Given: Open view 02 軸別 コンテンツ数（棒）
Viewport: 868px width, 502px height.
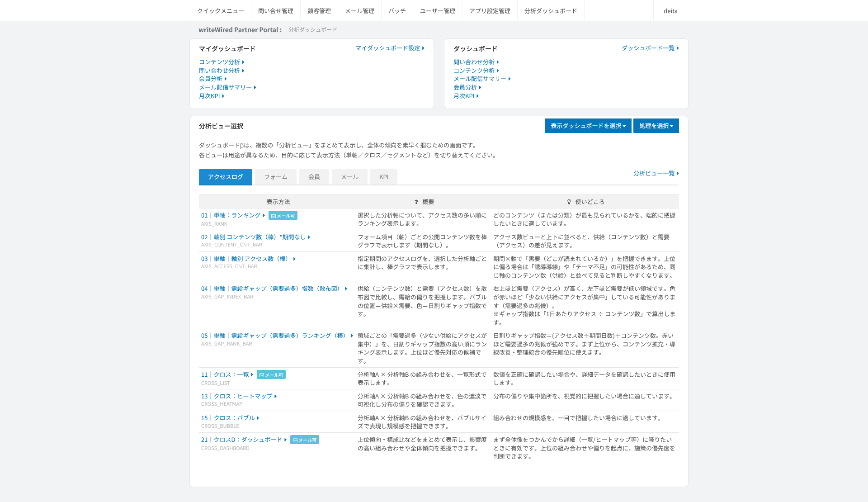Looking at the screenshot, I should tap(256, 237).
